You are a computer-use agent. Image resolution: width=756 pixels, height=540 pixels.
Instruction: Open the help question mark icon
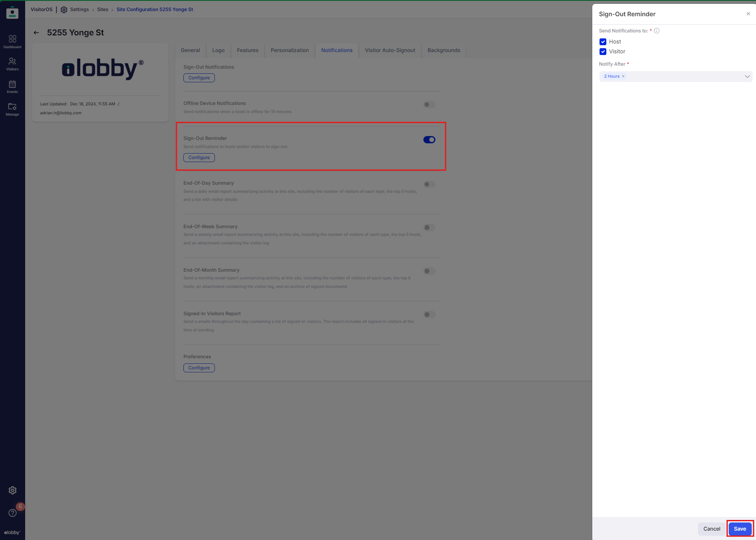coord(13,513)
